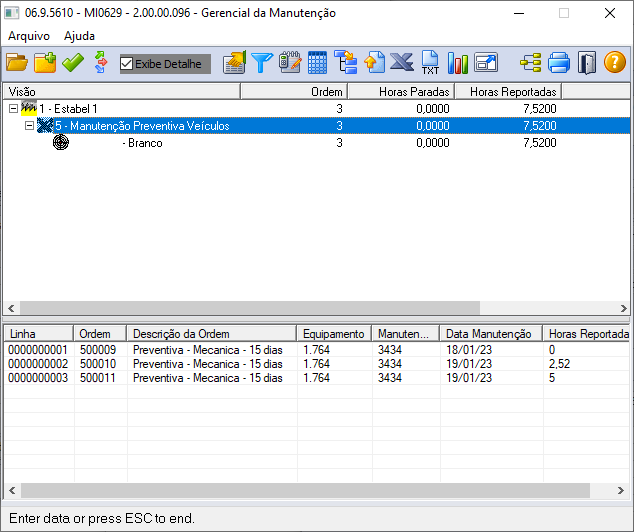Click reported hours value 2,52
Viewport: 634px width, 532px height.
tap(559, 364)
